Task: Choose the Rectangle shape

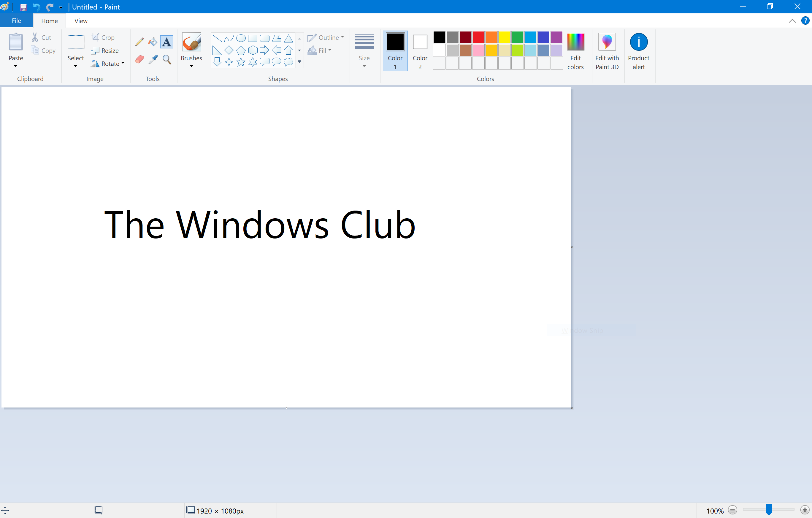Action: pyautogui.click(x=253, y=38)
